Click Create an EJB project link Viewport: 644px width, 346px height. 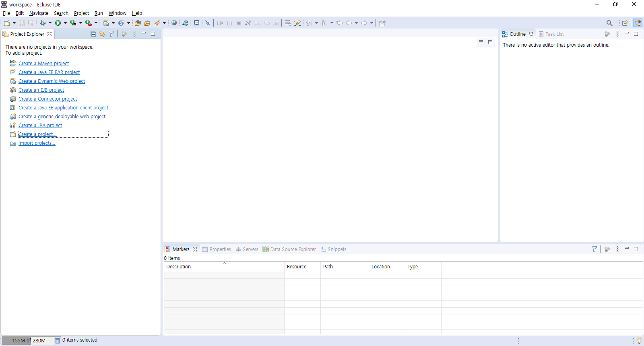(x=41, y=90)
